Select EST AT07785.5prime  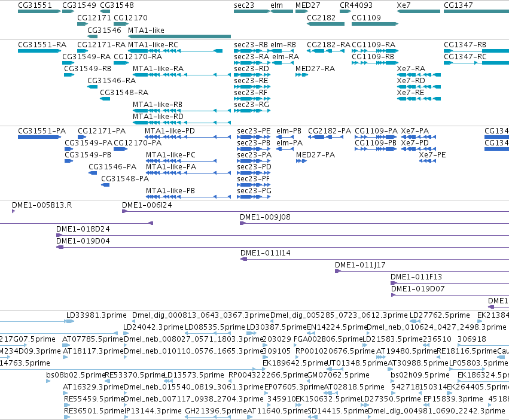click(x=66, y=345)
